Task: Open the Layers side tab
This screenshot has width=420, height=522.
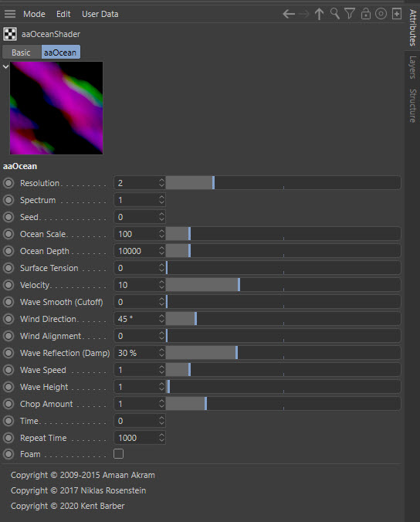Action: (413, 68)
